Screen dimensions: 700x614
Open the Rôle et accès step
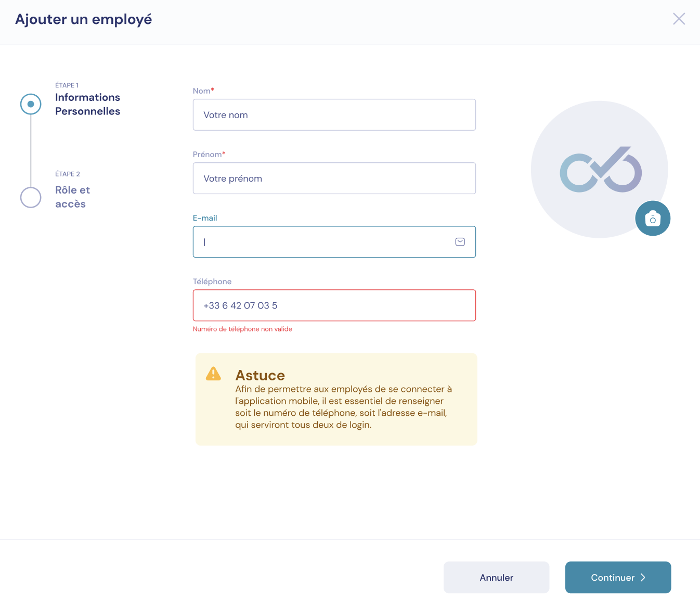coord(73,197)
